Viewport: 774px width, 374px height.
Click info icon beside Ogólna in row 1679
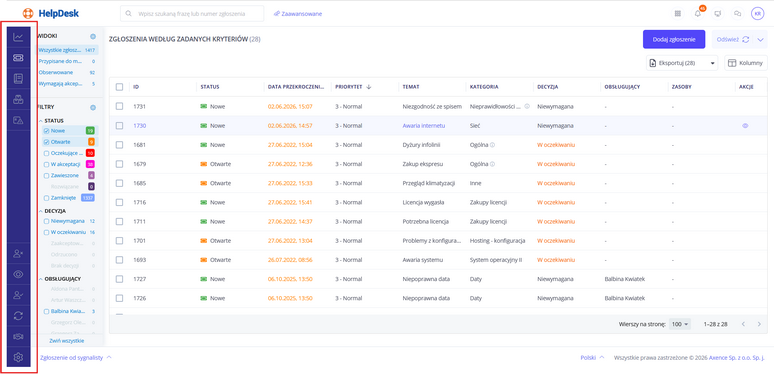click(x=493, y=164)
